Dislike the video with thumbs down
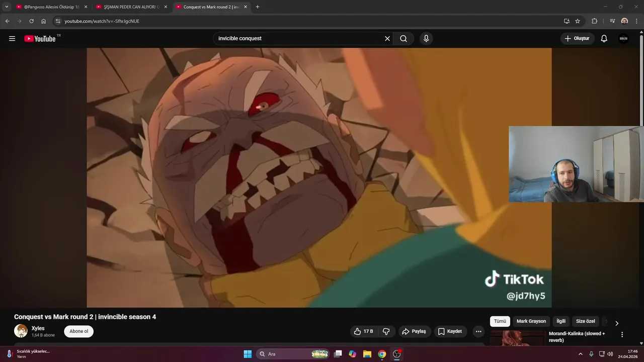Image resolution: width=644 pixels, height=362 pixels. coord(386,331)
